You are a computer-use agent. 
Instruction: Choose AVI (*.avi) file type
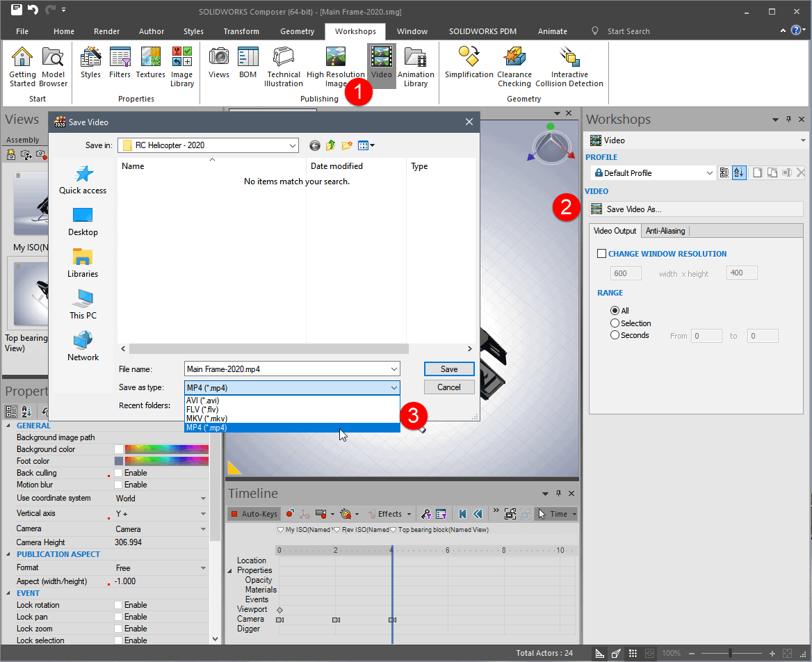(x=292, y=401)
